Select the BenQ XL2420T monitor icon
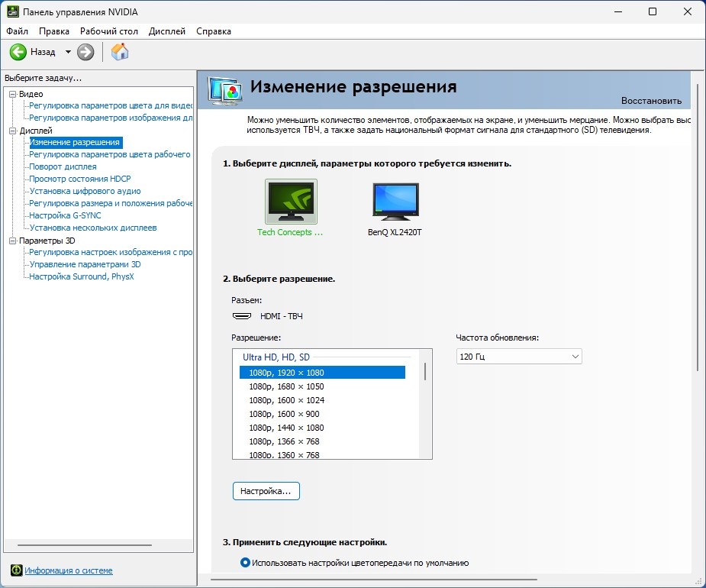706x588 pixels. tap(395, 202)
